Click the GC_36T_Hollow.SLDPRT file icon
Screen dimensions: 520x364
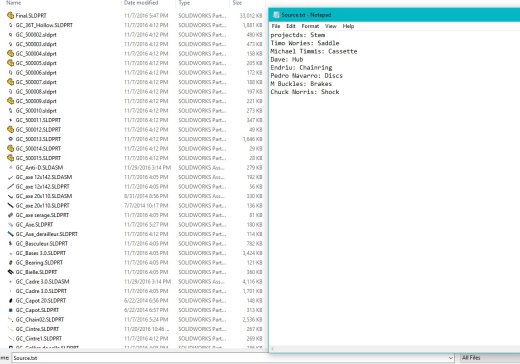[10, 25]
